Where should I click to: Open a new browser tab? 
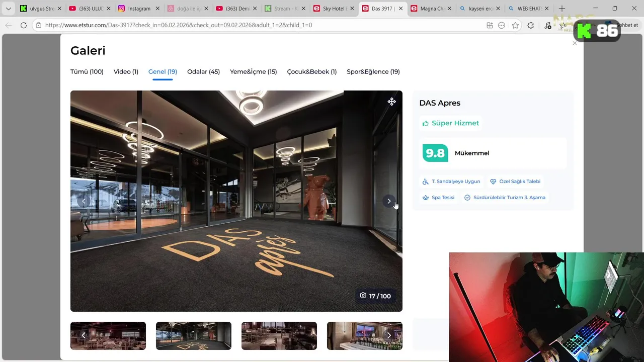(562, 9)
